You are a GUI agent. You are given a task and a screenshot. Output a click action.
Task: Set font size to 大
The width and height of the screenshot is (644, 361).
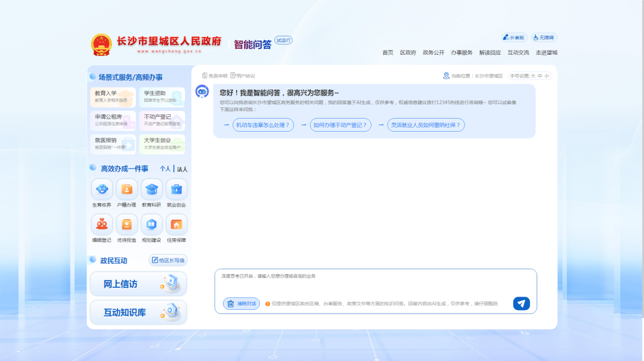point(533,76)
